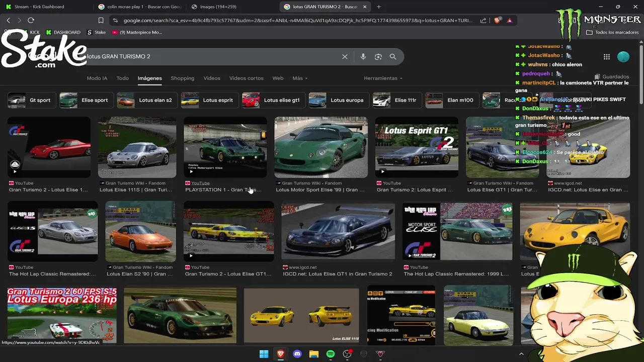Open Discord from the taskbar

(x=297, y=354)
